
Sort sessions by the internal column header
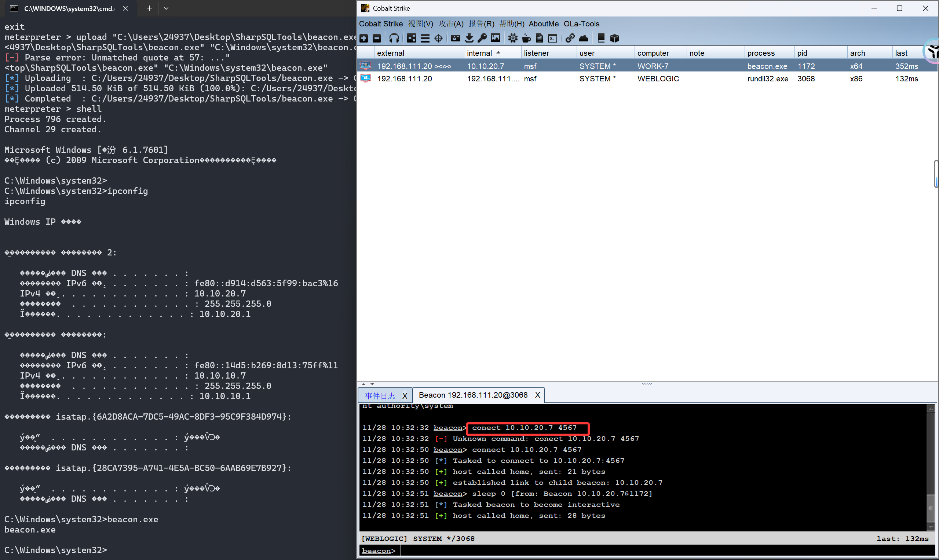point(479,53)
